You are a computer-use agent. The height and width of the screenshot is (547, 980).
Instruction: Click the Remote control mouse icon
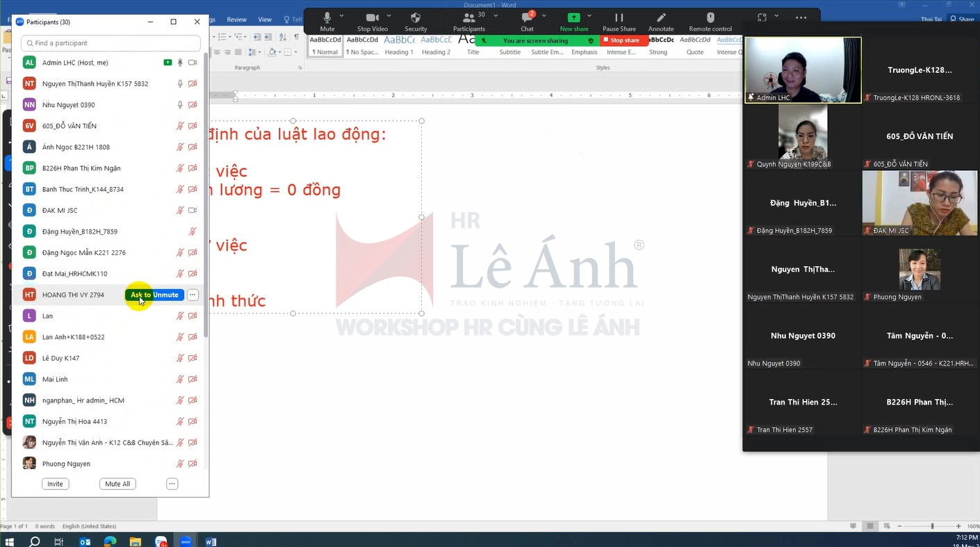(710, 18)
